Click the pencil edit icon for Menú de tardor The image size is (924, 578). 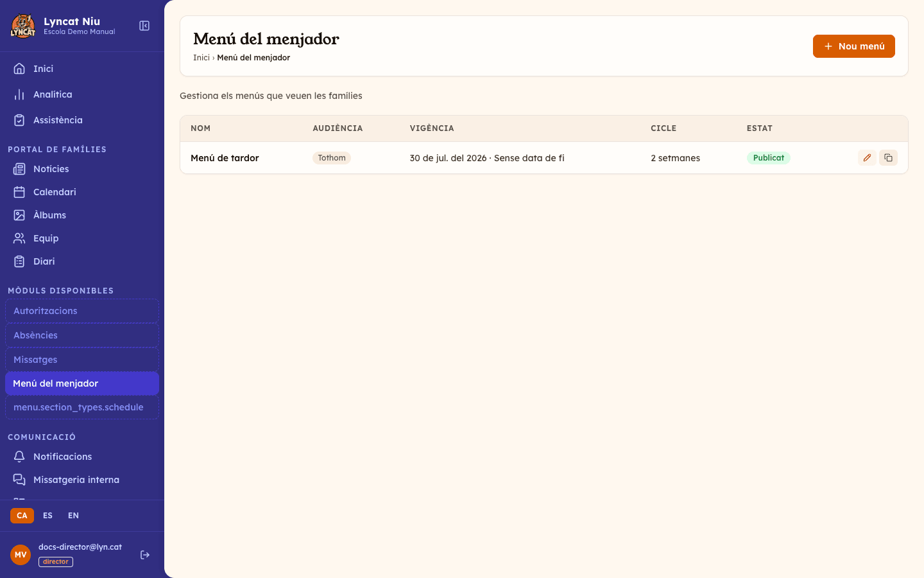(867, 158)
